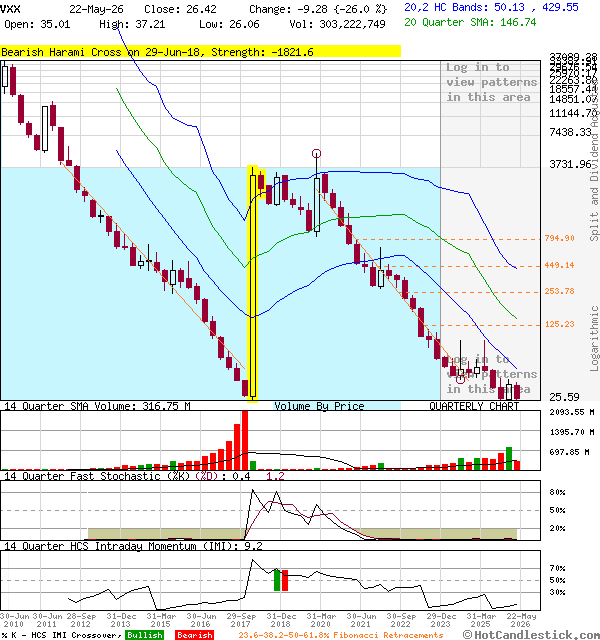Click the 31-Mar 2020 date label
The height and width of the screenshot is (640, 600).
[x=321, y=620]
